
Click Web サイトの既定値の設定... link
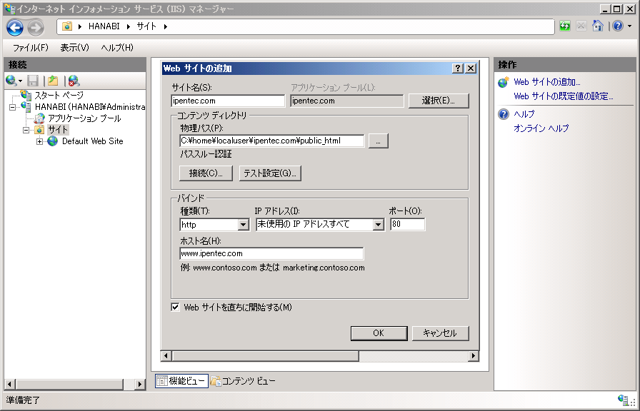coord(563,96)
